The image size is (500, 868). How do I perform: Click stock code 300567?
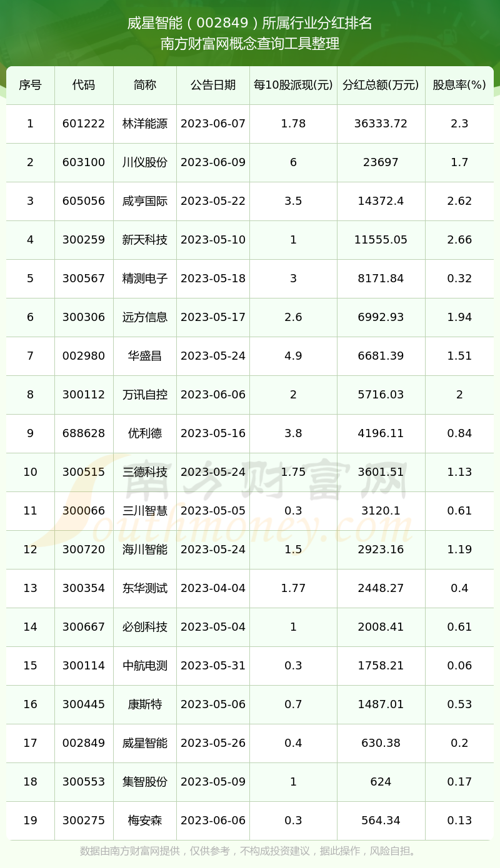84,279
